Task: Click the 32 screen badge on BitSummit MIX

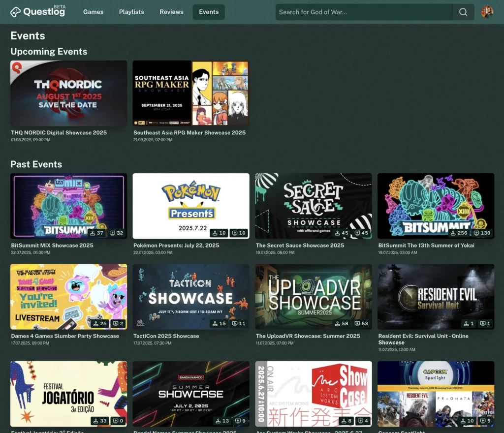Action: click(116, 233)
